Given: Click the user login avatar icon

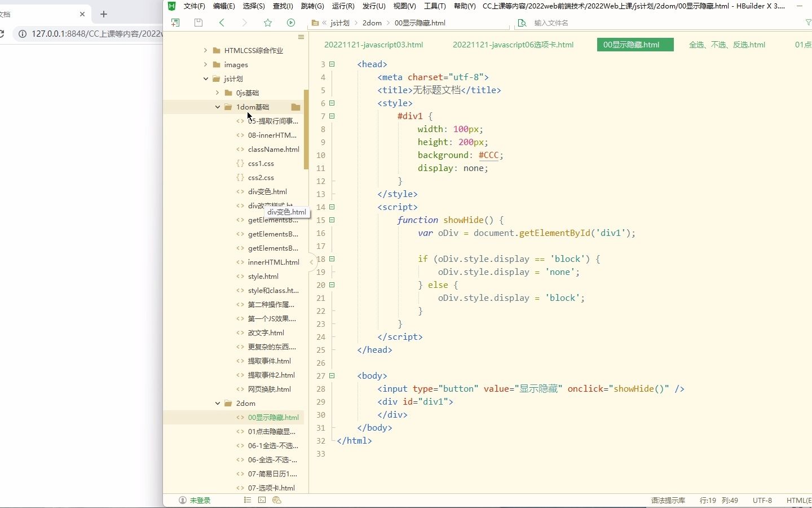Looking at the screenshot, I should 182,500.
